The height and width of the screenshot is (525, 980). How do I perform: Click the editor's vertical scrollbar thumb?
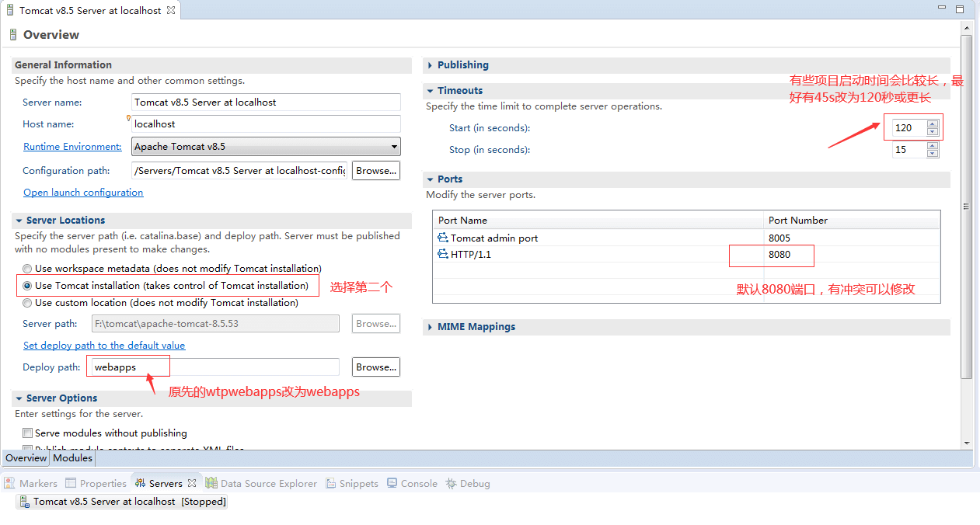[x=967, y=207]
